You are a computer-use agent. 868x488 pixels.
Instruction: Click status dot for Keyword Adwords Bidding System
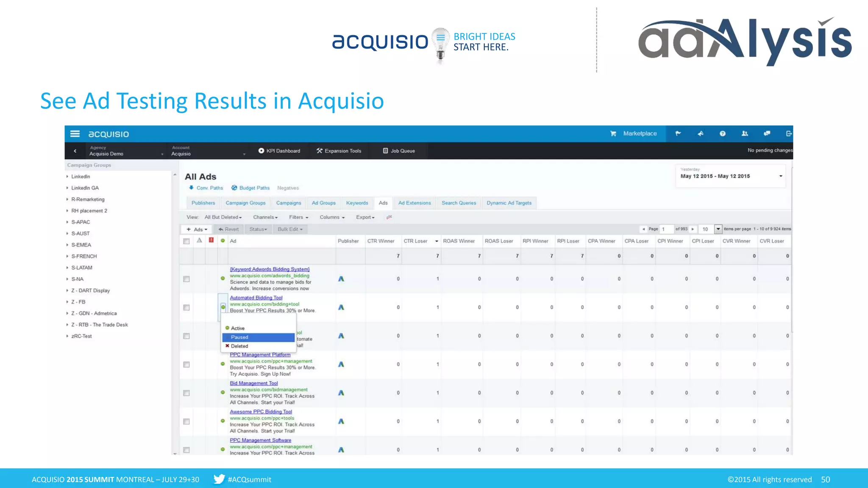point(223,278)
